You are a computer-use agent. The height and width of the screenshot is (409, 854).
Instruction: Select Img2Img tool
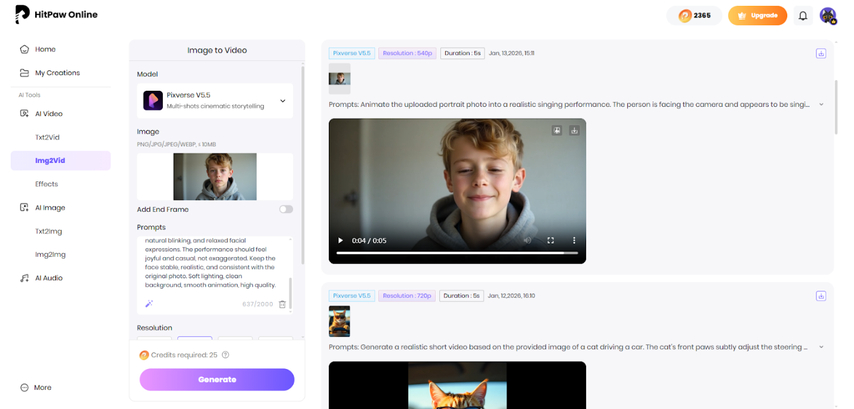coord(50,254)
